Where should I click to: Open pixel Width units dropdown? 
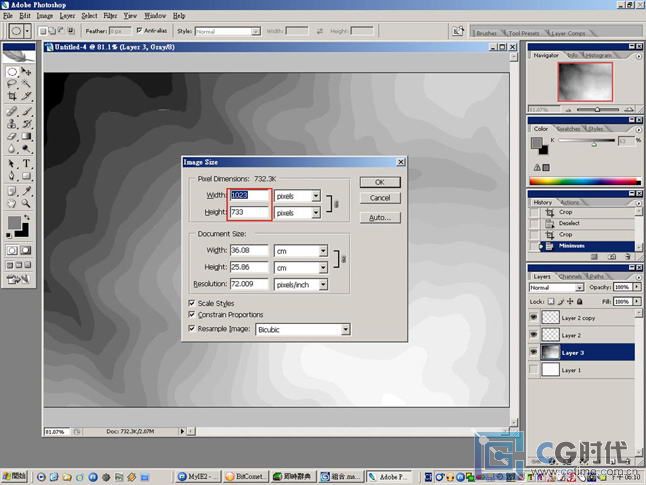click(316, 196)
